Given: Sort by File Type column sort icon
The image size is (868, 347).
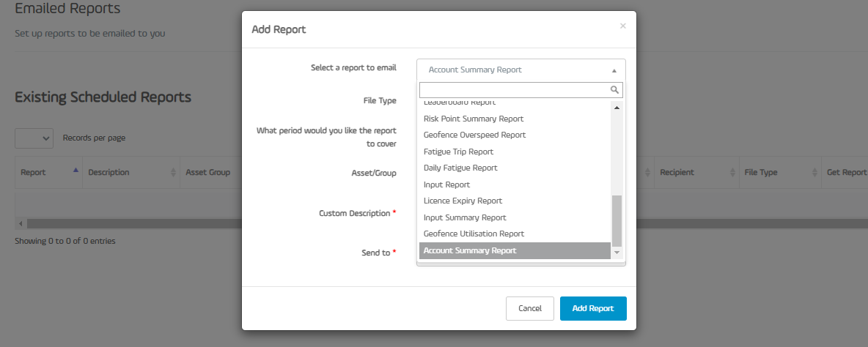Looking at the screenshot, I should click(814, 172).
